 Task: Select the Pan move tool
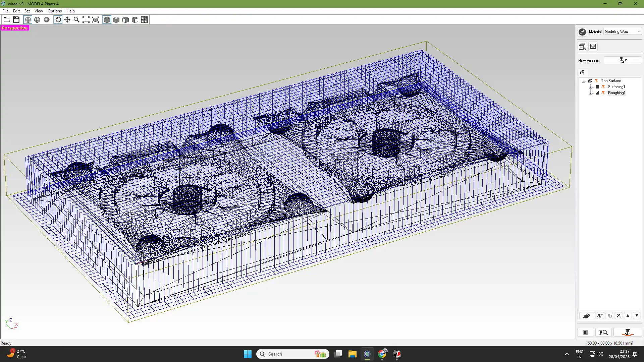tap(67, 20)
